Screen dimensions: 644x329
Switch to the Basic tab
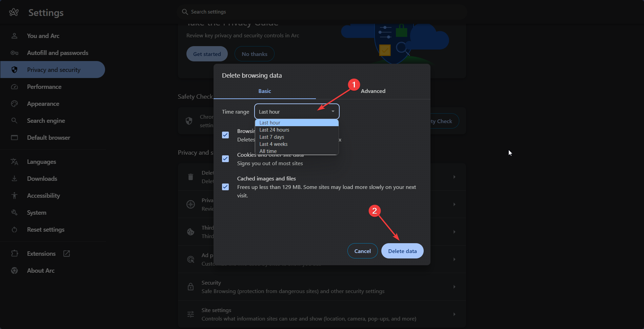(x=265, y=91)
